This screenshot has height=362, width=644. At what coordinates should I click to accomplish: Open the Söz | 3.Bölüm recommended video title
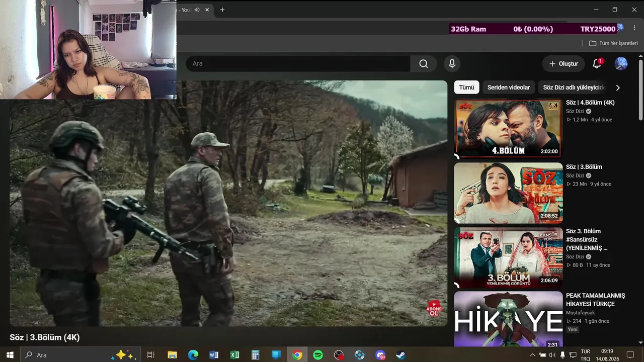[584, 167]
